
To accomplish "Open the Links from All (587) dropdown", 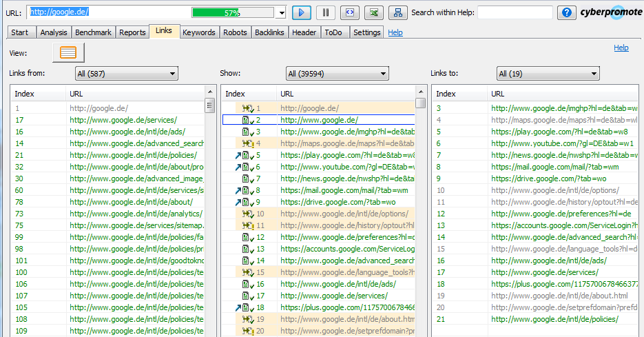I will (x=127, y=74).
